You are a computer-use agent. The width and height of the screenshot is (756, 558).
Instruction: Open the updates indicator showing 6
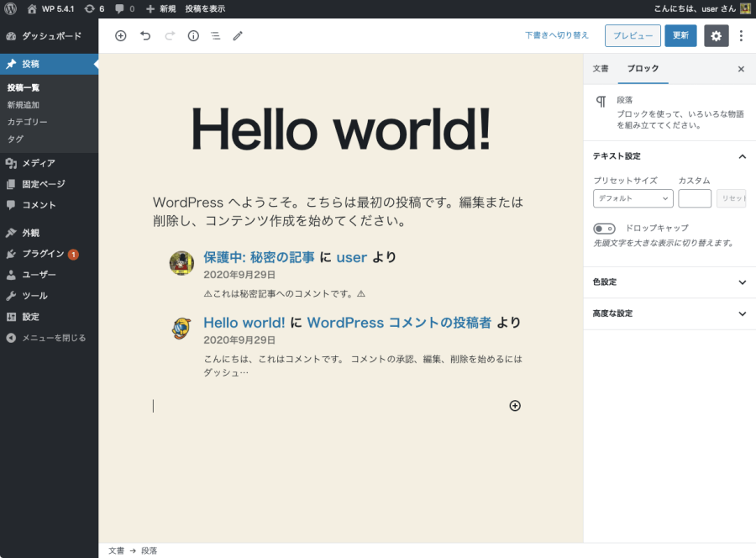coord(94,8)
